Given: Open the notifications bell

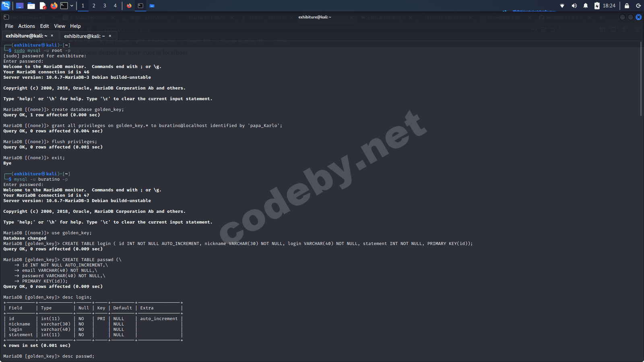Looking at the screenshot, I should point(586,6).
